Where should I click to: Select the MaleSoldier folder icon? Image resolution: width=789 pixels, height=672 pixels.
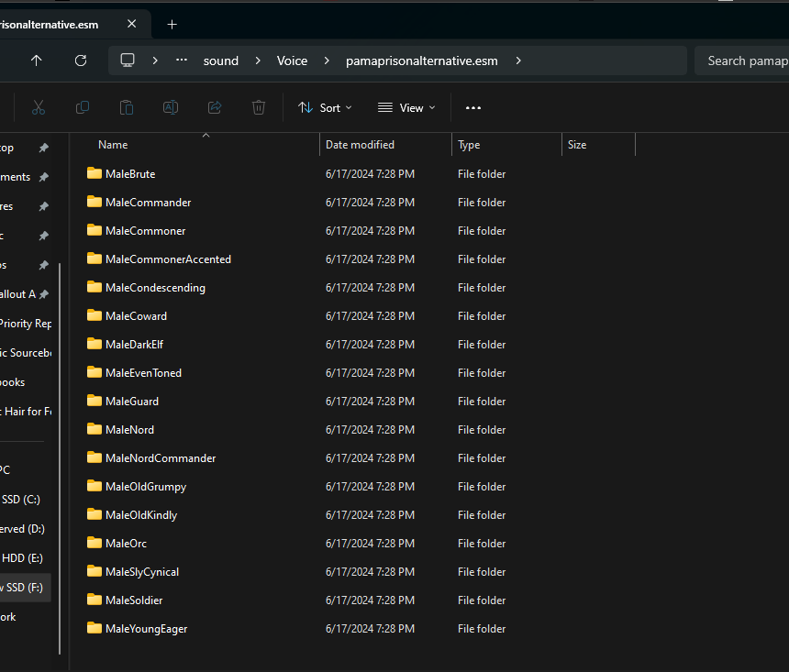(94, 600)
